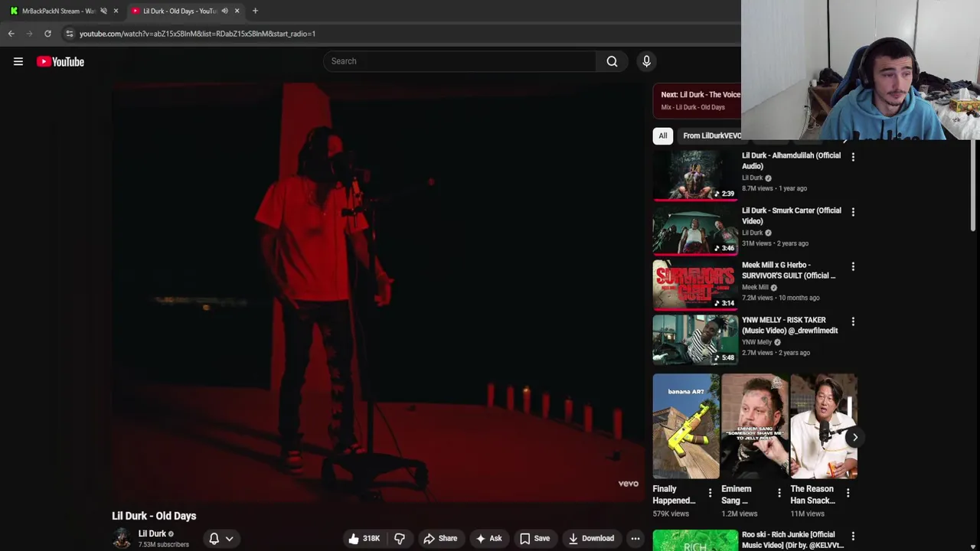980x551 pixels.
Task: Reload the page with the refresh icon
Action: tap(47, 34)
